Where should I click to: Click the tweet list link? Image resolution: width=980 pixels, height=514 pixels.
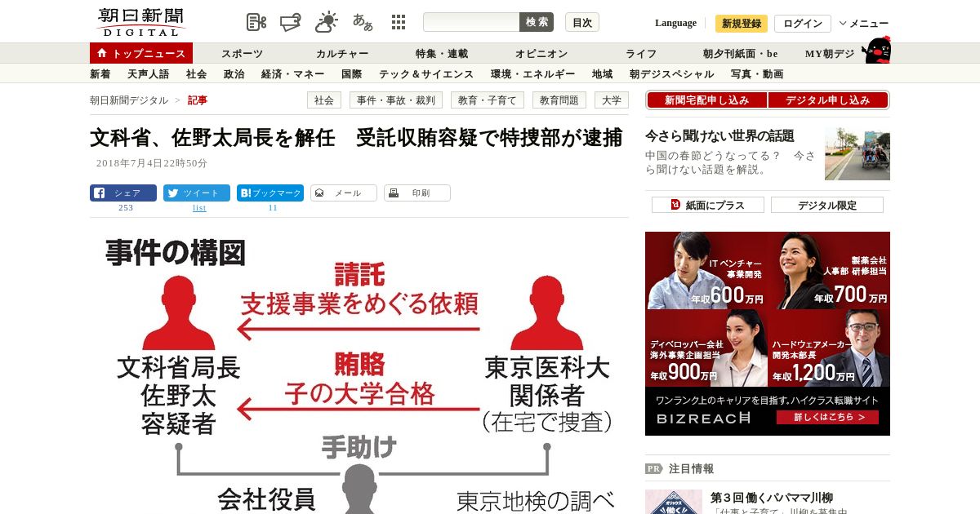coord(199,208)
